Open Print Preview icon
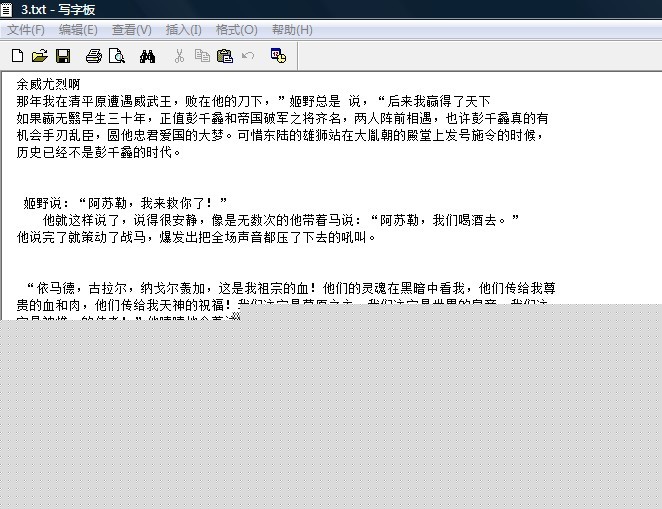This screenshot has height=509, width=662. coord(117,56)
